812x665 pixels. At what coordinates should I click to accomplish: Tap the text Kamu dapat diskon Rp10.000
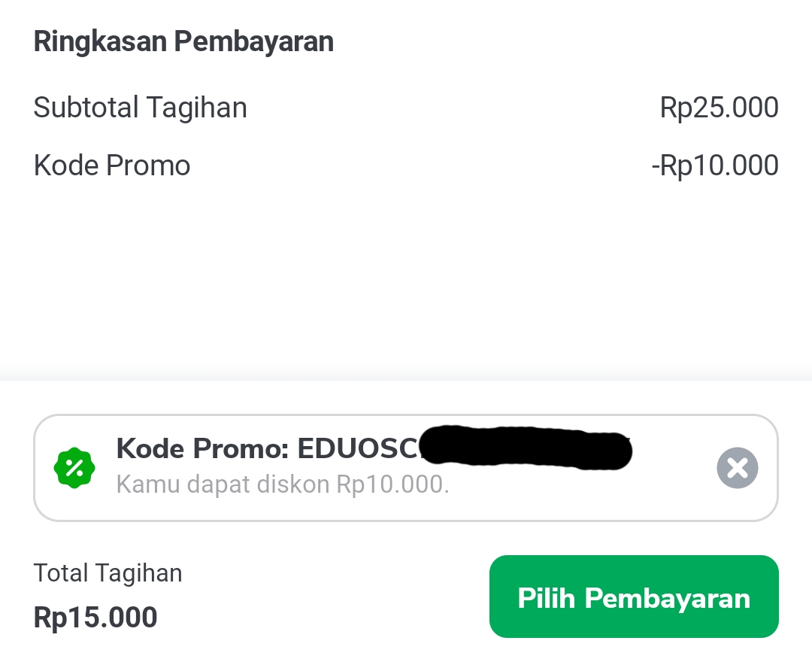pos(282,484)
